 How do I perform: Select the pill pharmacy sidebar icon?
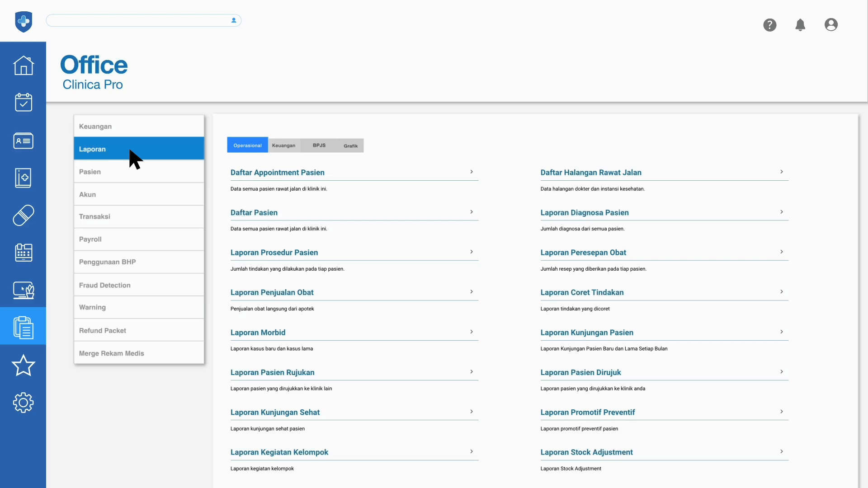pyautogui.click(x=23, y=215)
